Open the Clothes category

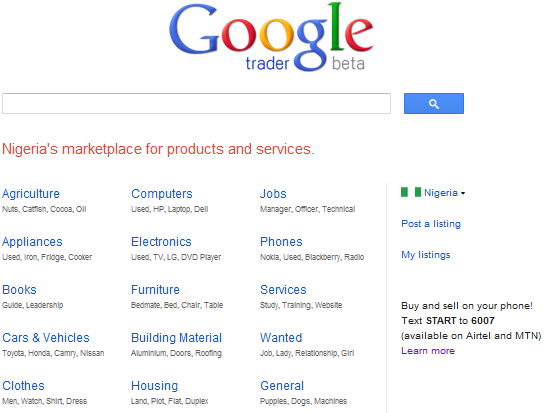tap(23, 386)
